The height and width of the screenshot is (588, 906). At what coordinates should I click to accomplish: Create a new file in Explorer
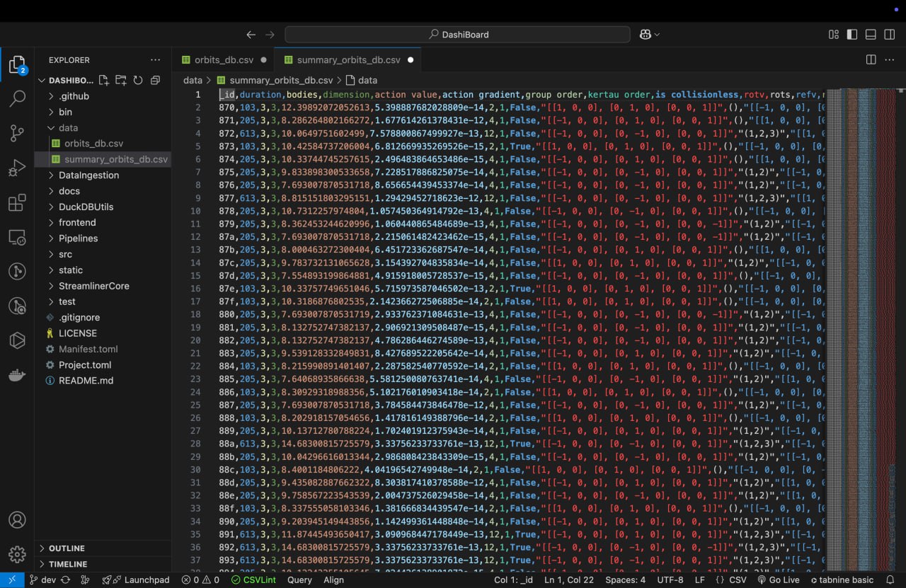(x=104, y=80)
